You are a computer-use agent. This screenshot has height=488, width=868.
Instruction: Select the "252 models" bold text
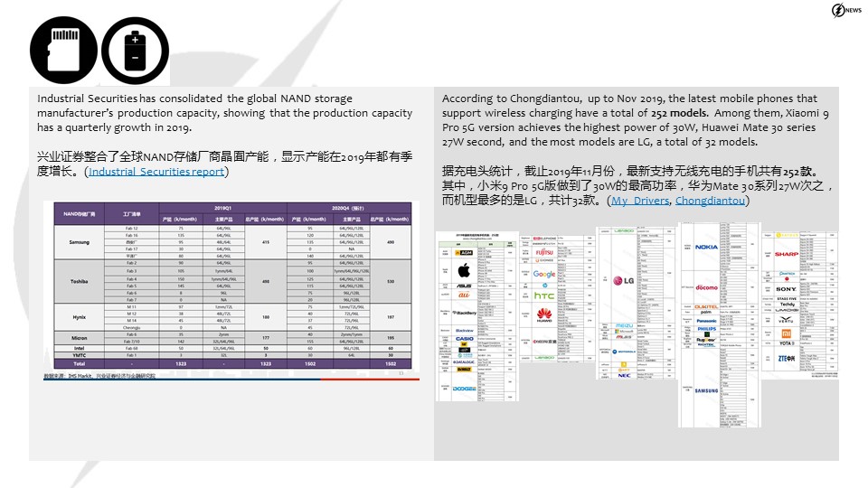[x=679, y=113]
